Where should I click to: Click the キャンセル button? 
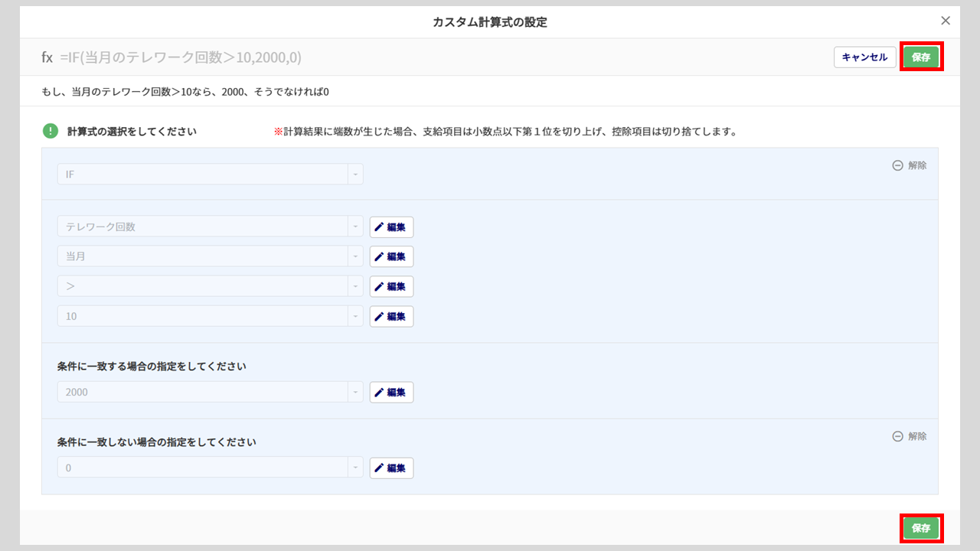[x=864, y=57]
